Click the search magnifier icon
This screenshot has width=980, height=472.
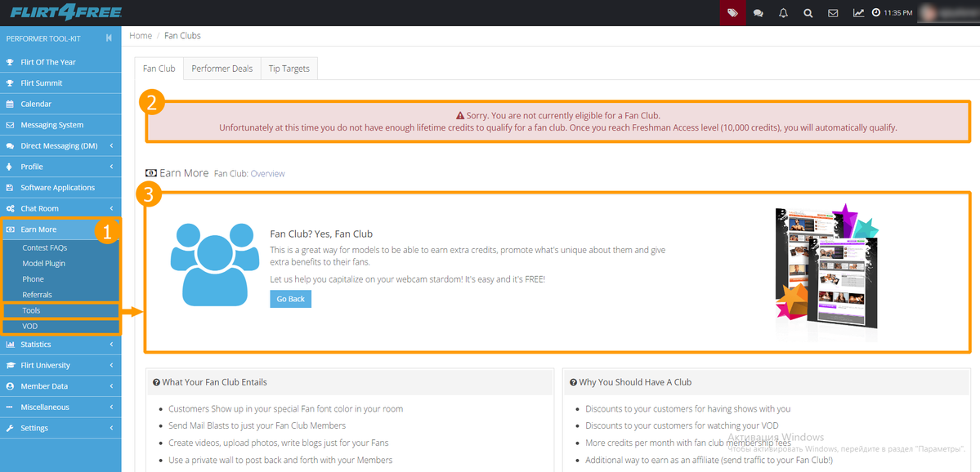pyautogui.click(x=808, y=13)
